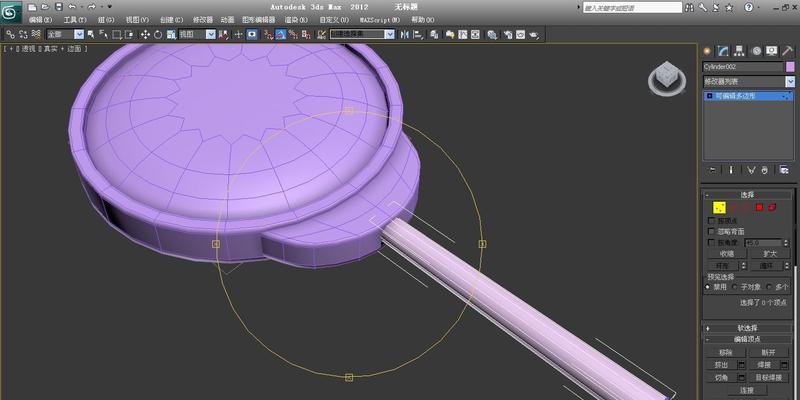The width and height of the screenshot is (800, 400).
Task: Toggle the 3D Snaps icon
Action: coord(269,34)
